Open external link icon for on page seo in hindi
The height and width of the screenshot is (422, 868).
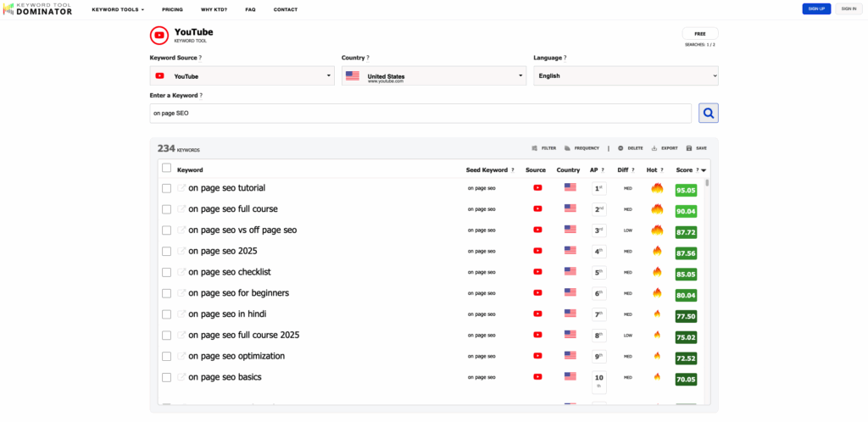click(x=181, y=314)
